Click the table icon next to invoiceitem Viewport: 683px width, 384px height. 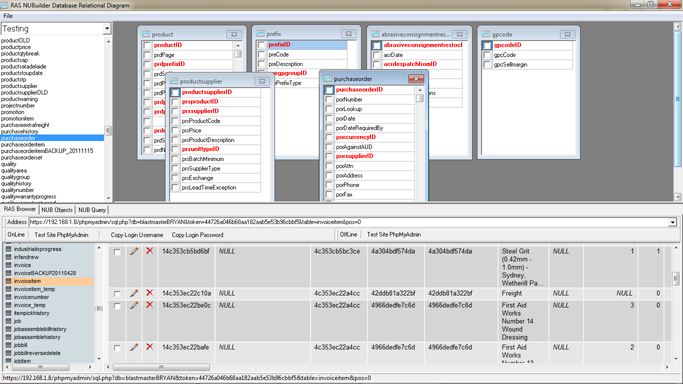point(8,281)
